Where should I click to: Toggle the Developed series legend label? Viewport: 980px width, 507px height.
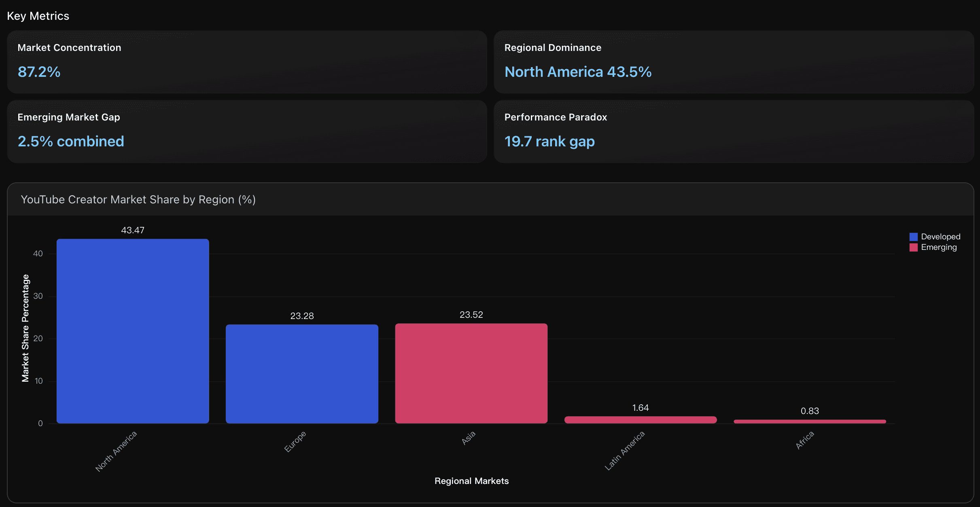[940, 237]
